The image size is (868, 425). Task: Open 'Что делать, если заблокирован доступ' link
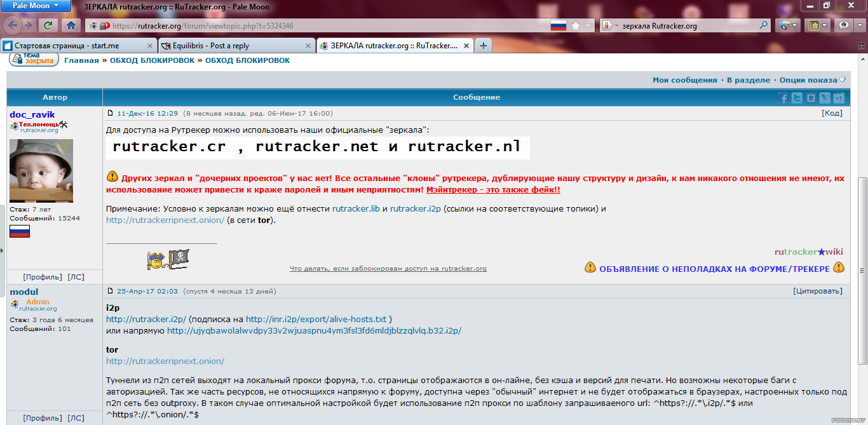click(388, 269)
